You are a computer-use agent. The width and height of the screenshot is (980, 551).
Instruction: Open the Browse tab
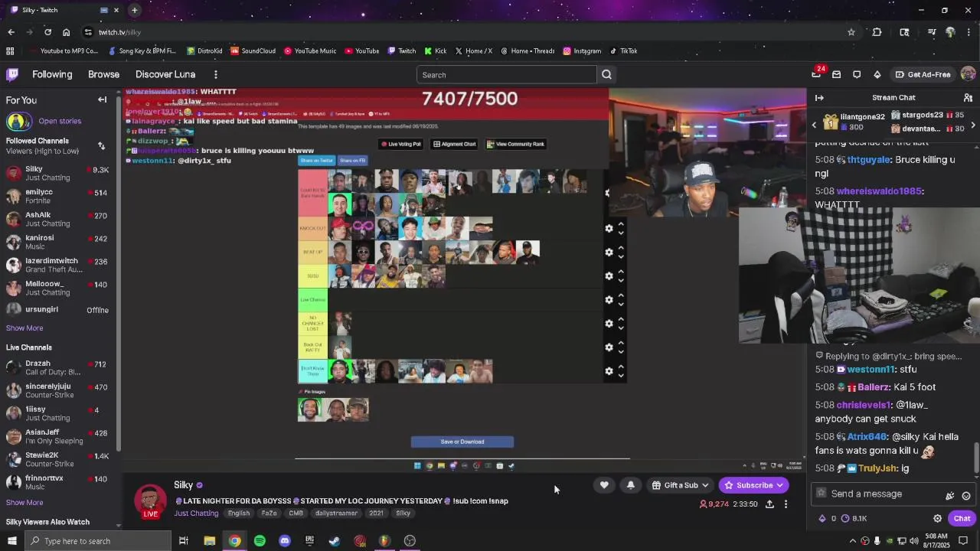tap(103, 74)
